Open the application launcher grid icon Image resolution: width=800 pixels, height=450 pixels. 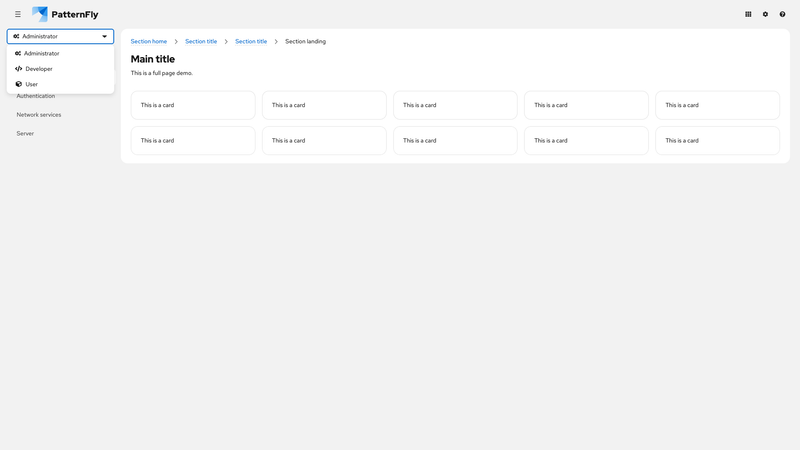coord(748,14)
